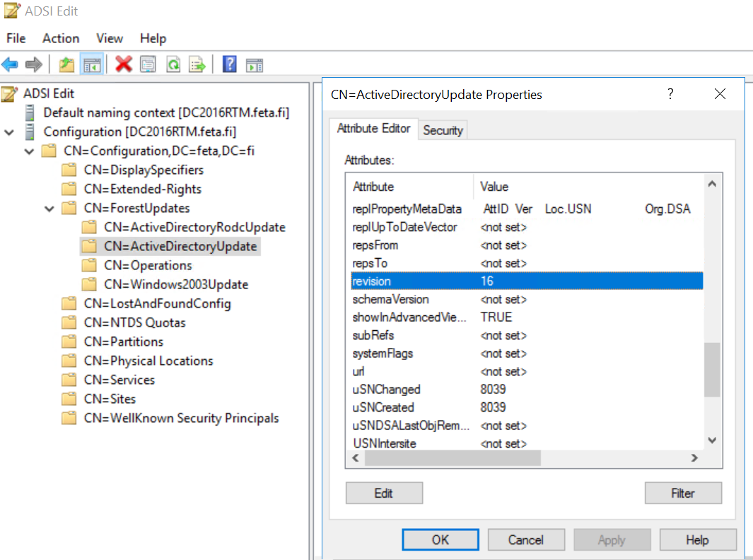The width and height of the screenshot is (753, 560).
Task: Click the Refresh toolbar icon
Action: [x=173, y=65]
